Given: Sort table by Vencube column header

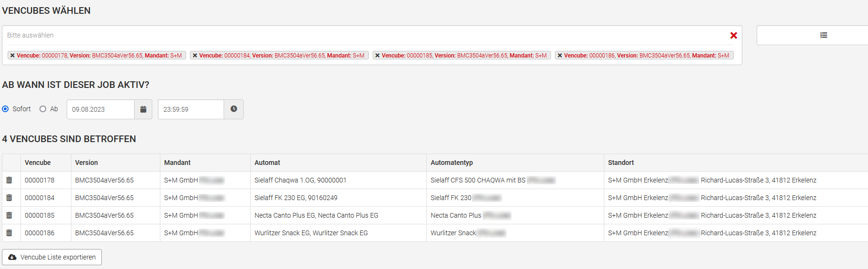Looking at the screenshot, I should (38, 163).
